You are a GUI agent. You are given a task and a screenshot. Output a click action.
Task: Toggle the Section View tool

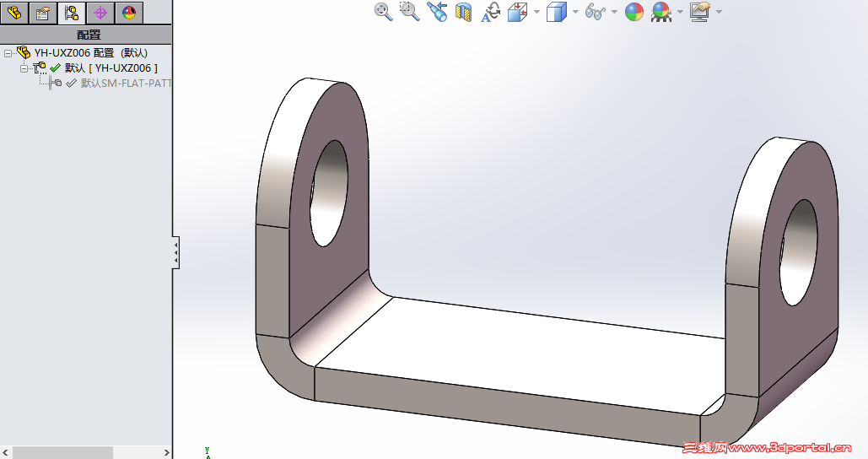tap(463, 12)
